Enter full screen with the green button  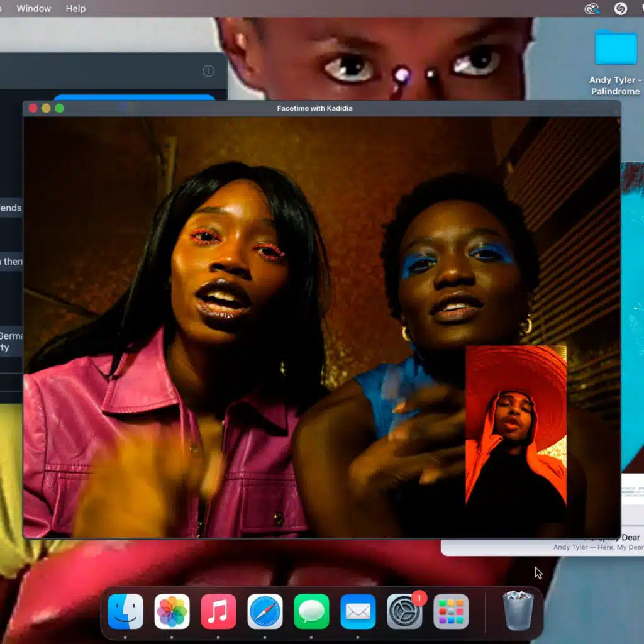pyautogui.click(x=60, y=108)
